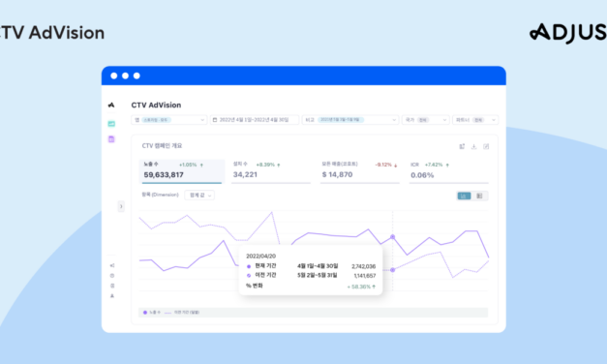This screenshot has height=364, width=607.
Task: Click the date range input field
Action: click(255, 120)
